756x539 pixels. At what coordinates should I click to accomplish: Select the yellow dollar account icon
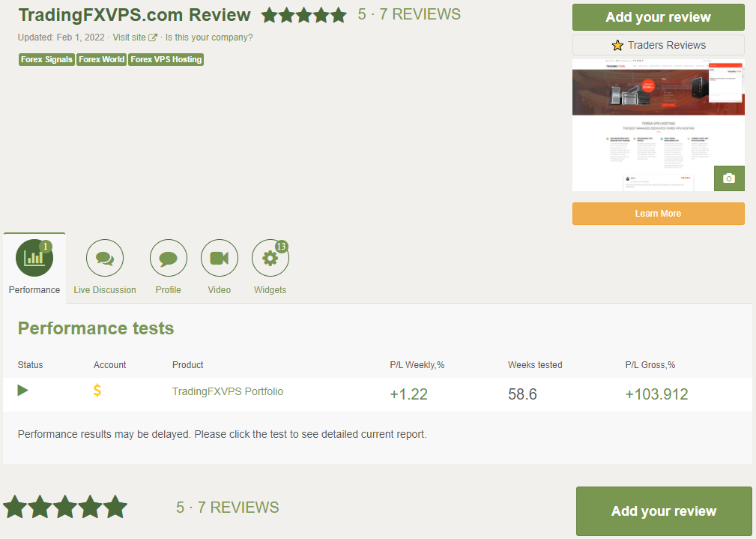click(97, 391)
